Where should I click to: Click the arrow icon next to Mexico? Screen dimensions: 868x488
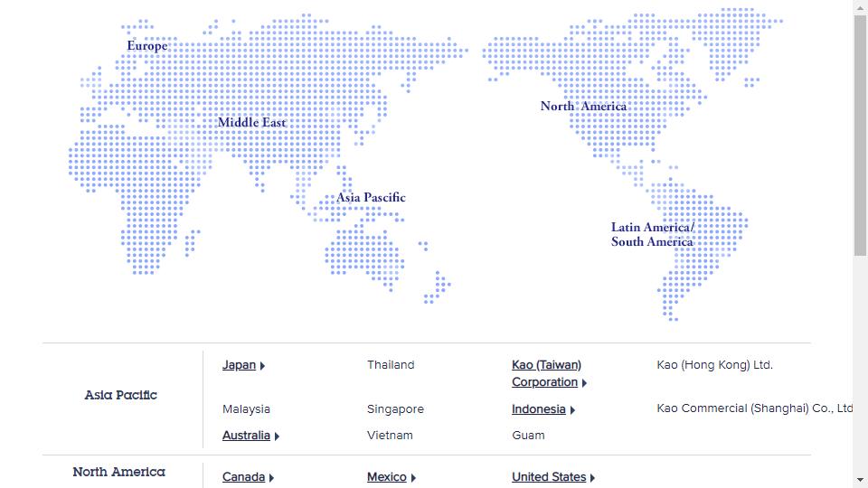pos(413,478)
